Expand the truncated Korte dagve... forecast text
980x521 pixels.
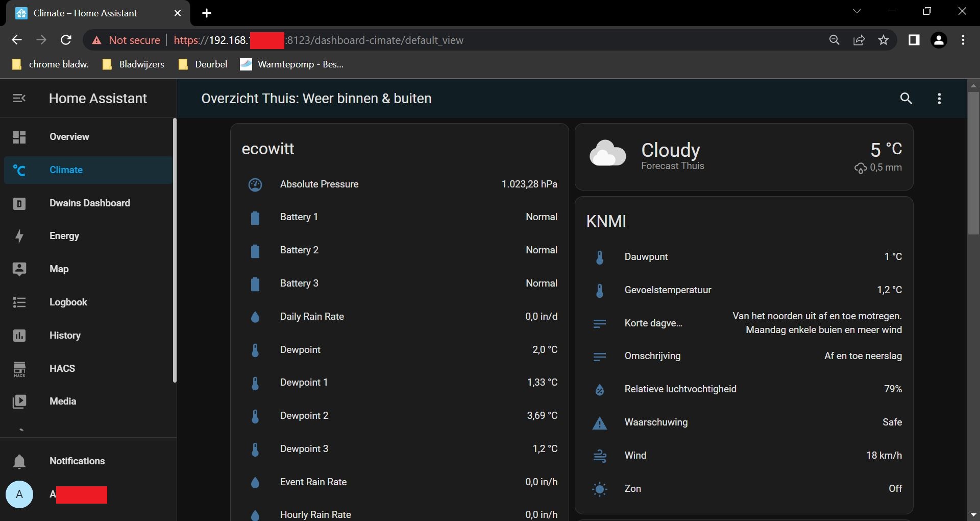tap(653, 323)
